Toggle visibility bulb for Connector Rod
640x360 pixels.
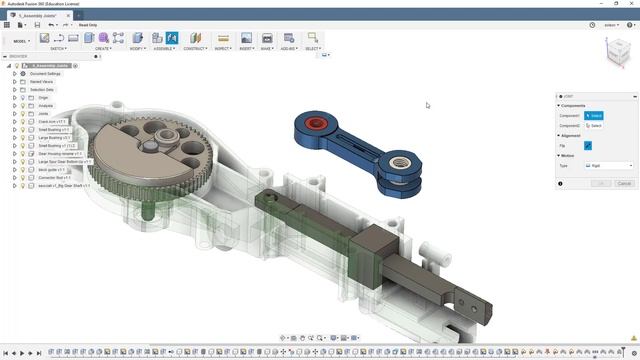(x=23, y=178)
